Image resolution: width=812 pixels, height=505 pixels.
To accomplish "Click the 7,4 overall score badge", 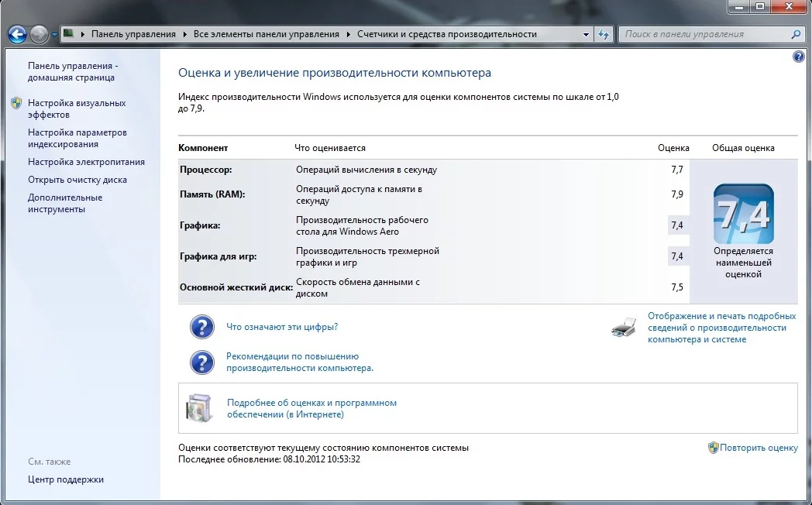I will click(x=744, y=214).
